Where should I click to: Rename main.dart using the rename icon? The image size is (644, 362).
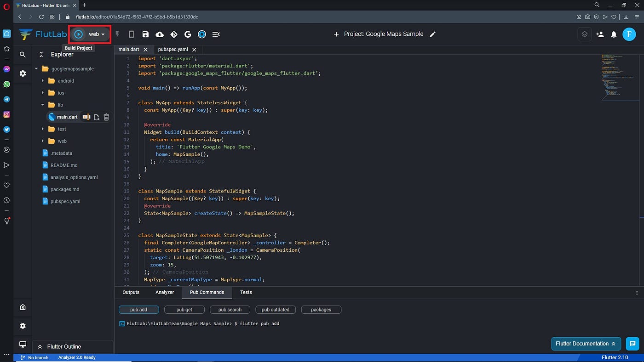click(86, 117)
